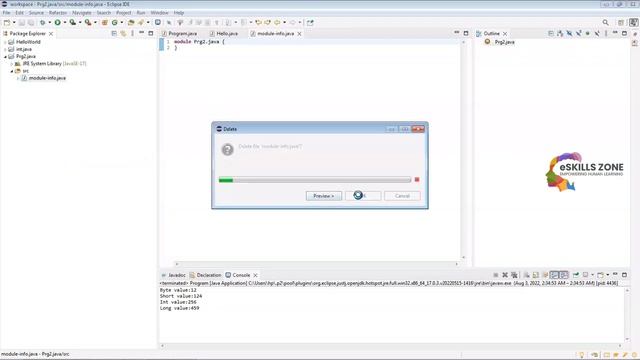Toggle Show Console on Standard Out change
The height and width of the screenshot is (360, 640).
point(554,275)
